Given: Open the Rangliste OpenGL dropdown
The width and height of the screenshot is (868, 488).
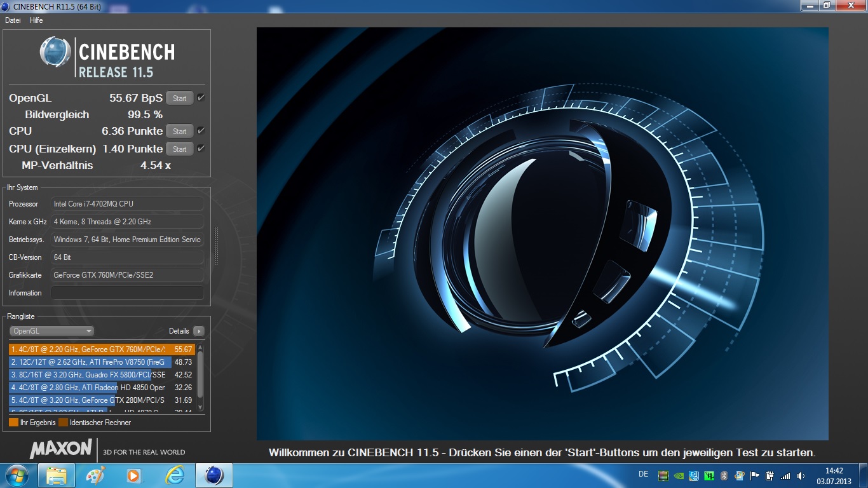Looking at the screenshot, I should coord(51,331).
